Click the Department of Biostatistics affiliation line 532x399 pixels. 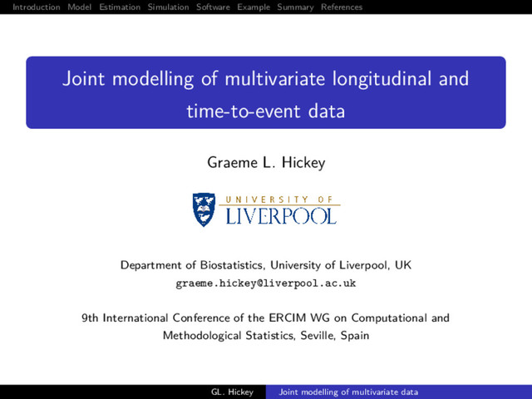(266, 265)
